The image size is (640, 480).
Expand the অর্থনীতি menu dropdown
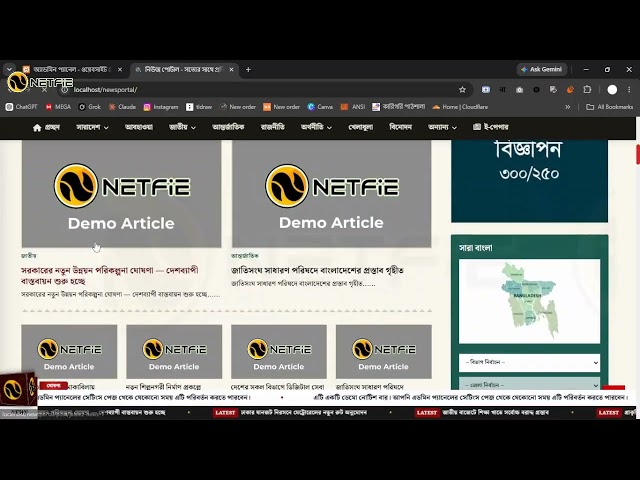[x=316, y=127]
